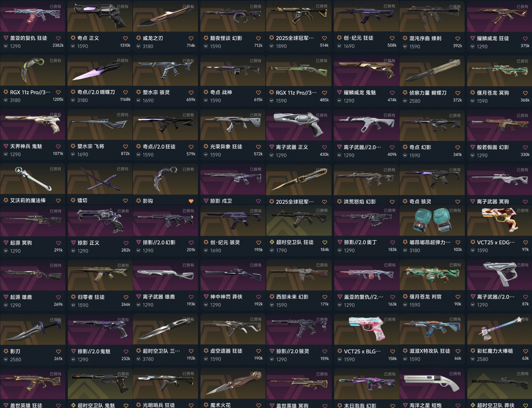The width and height of the screenshot is (532, 408).
Task: Click price icon next to 3180 under 威龙之刃
Action: [x=139, y=46]
